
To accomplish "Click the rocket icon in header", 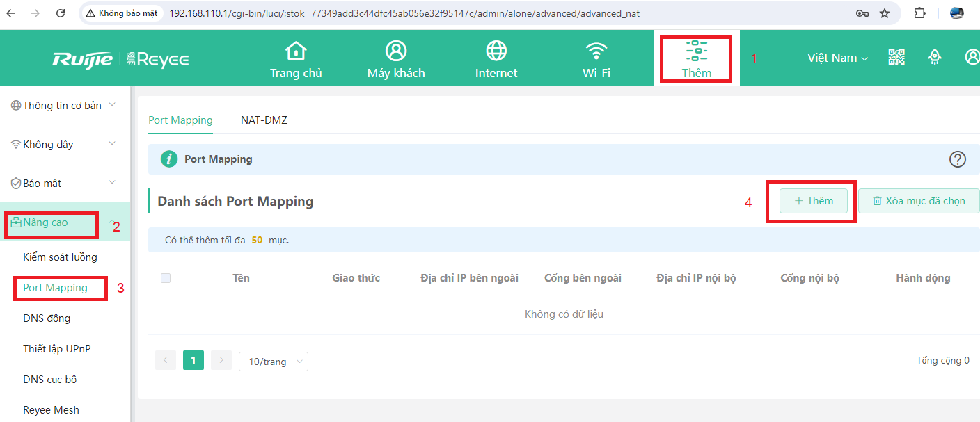I will click(x=935, y=58).
